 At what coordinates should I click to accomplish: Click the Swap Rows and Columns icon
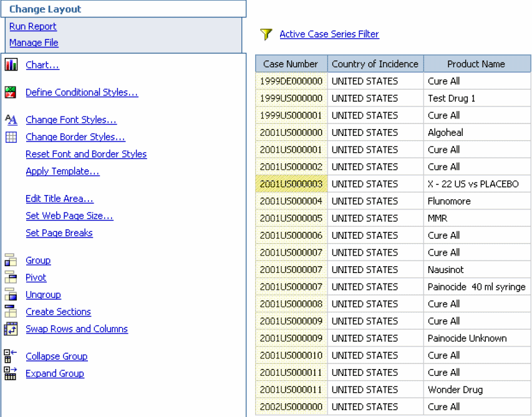point(11,328)
